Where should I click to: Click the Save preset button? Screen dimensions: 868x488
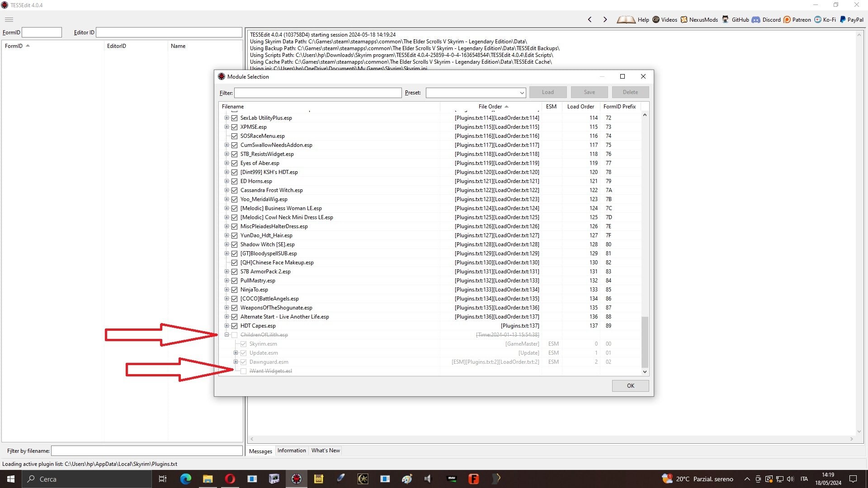tap(589, 92)
